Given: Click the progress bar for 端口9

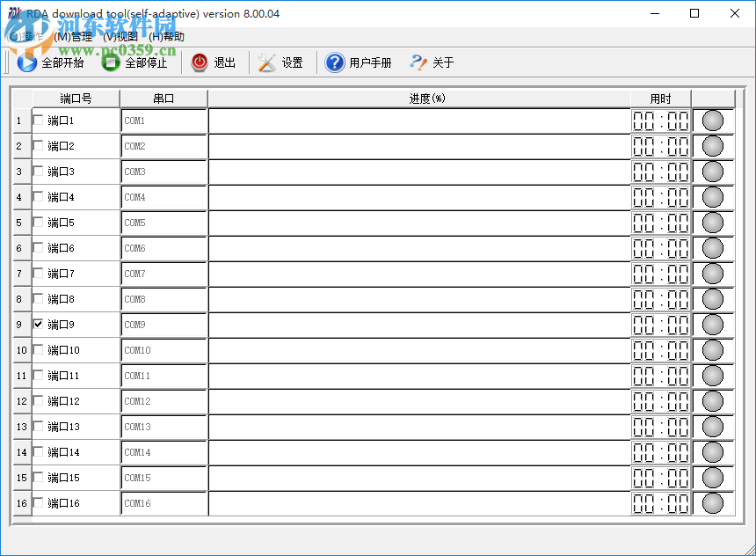Looking at the screenshot, I should click(x=418, y=324).
